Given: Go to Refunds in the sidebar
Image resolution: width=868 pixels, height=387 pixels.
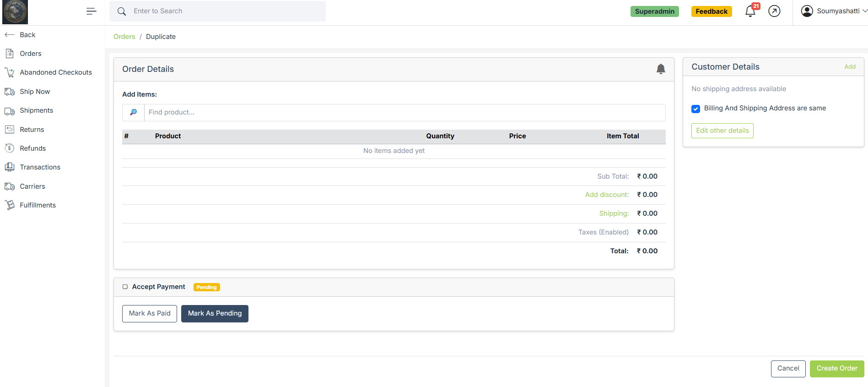Looking at the screenshot, I should pyautogui.click(x=32, y=148).
